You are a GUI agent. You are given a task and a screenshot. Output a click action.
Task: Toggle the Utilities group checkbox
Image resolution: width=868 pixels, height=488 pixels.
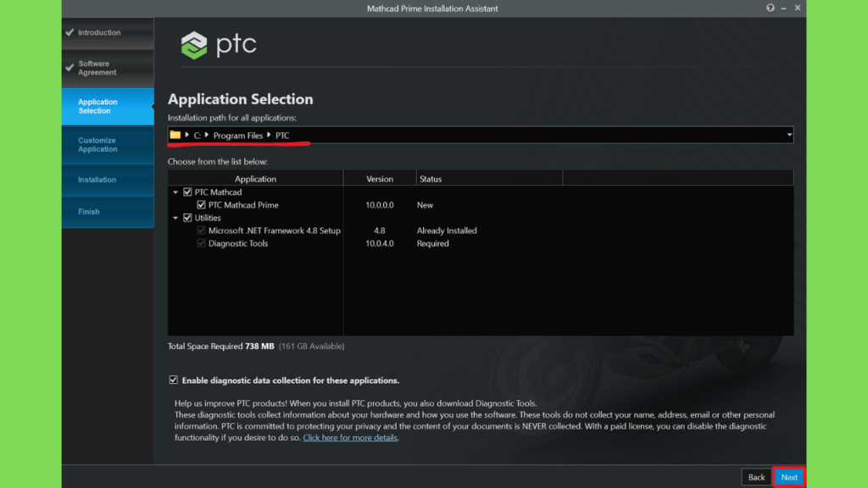(187, 218)
